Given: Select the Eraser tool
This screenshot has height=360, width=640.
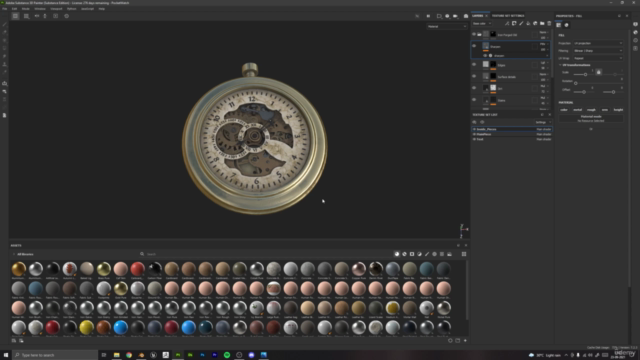Looking at the screenshot, I should (x=4, y=32).
